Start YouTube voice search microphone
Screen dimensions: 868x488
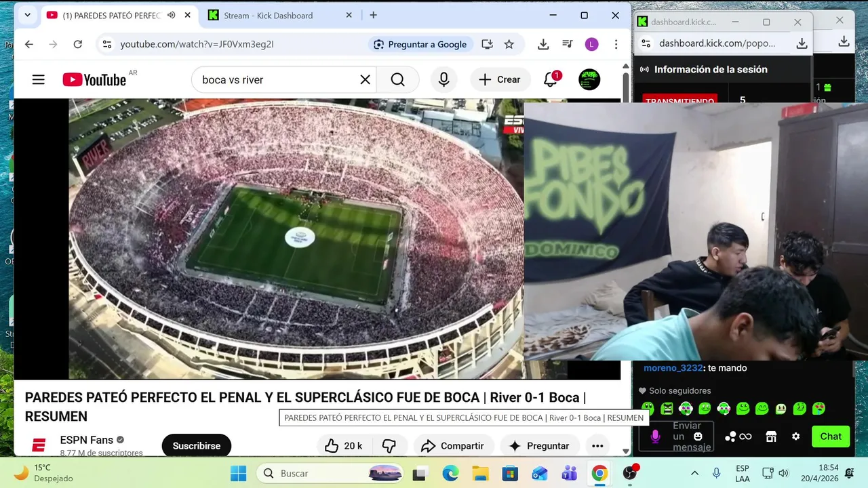443,80
